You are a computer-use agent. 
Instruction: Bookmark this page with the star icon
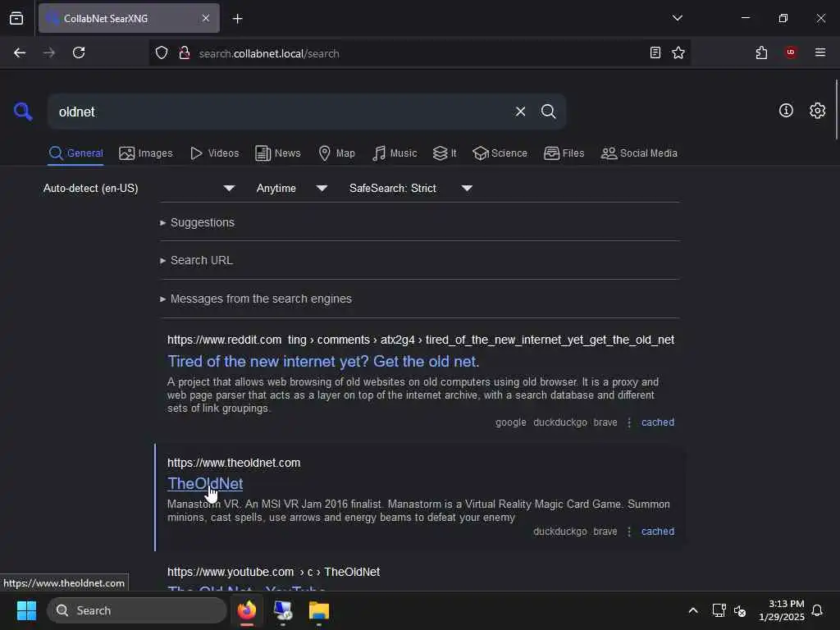678,52
